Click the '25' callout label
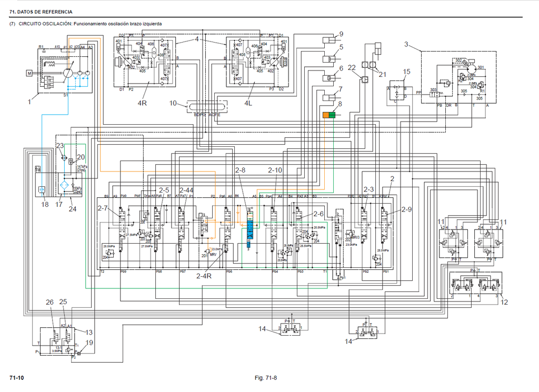Screen dimensions: 539x392 pyautogui.click(x=63, y=301)
